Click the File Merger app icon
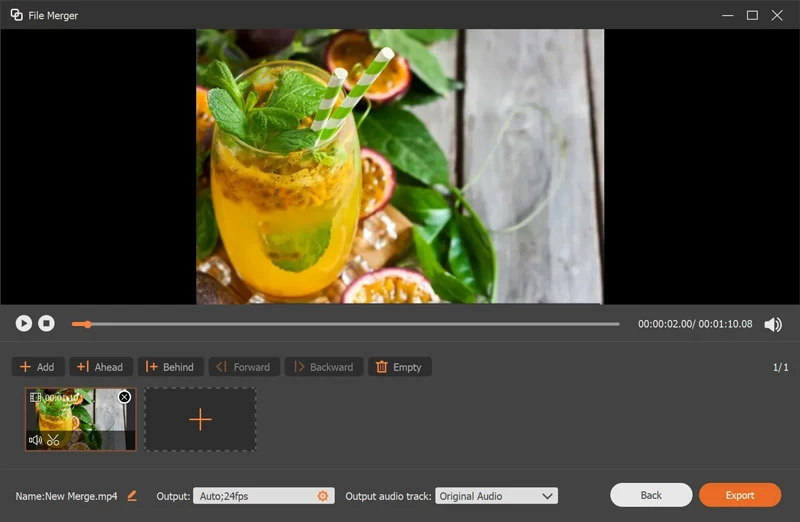This screenshot has width=800, height=522. (16, 15)
